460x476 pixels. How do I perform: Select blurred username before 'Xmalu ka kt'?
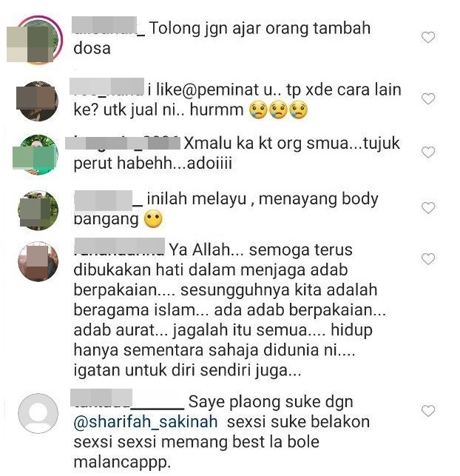(x=123, y=144)
